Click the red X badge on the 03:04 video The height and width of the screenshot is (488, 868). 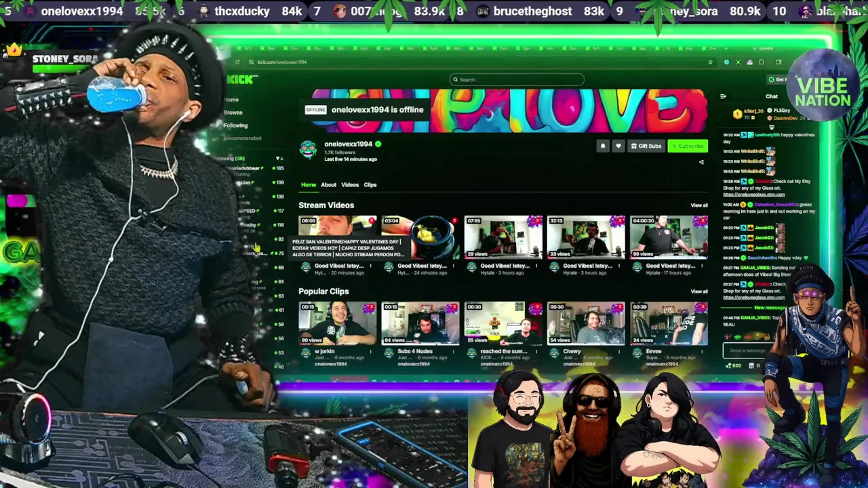tap(454, 221)
